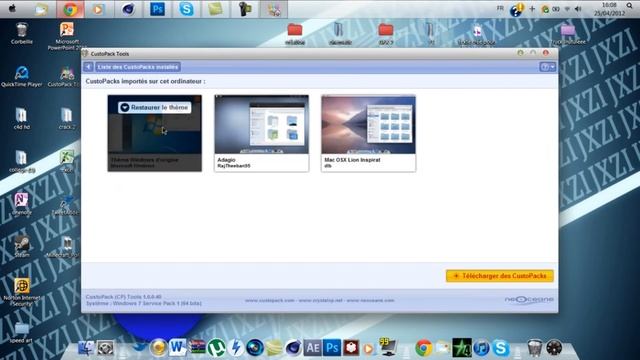Select the Adagio CustoPack thumbnail
Image resolution: width=640 pixels, height=360 pixels.
[x=262, y=133]
